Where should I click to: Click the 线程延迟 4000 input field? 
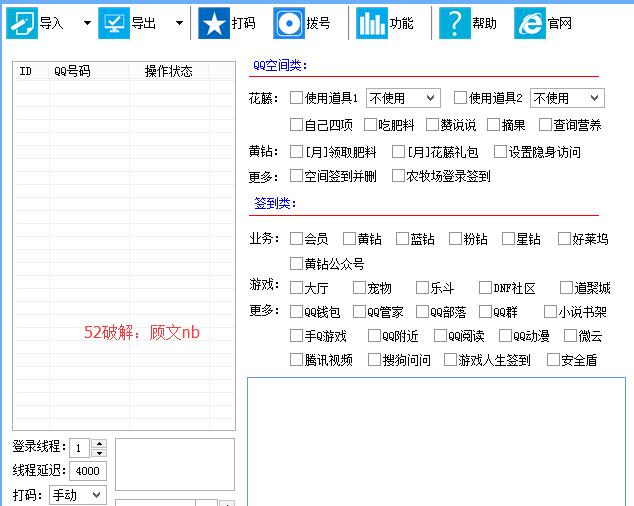point(88,471)
